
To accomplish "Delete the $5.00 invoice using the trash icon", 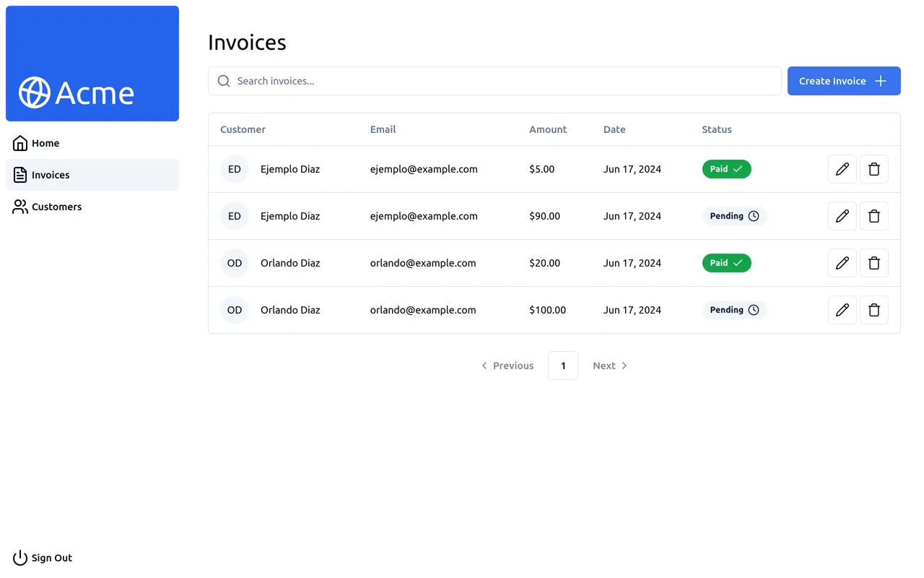I will point(873,169).
